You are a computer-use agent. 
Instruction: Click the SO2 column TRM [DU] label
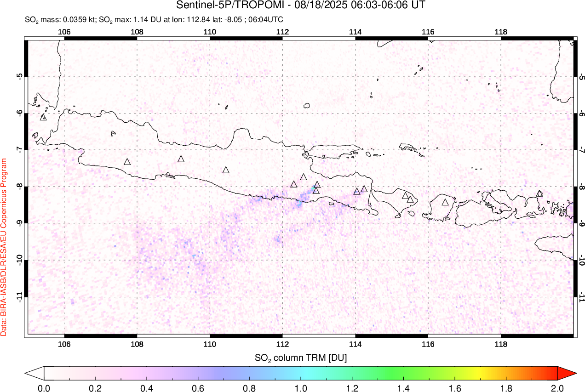[x=301, y=357]
